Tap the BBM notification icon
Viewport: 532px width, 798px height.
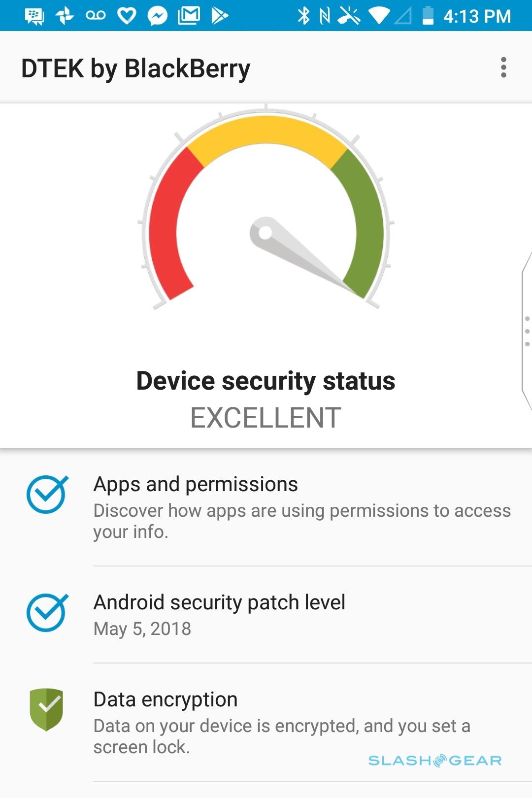[x=34, y=16]
